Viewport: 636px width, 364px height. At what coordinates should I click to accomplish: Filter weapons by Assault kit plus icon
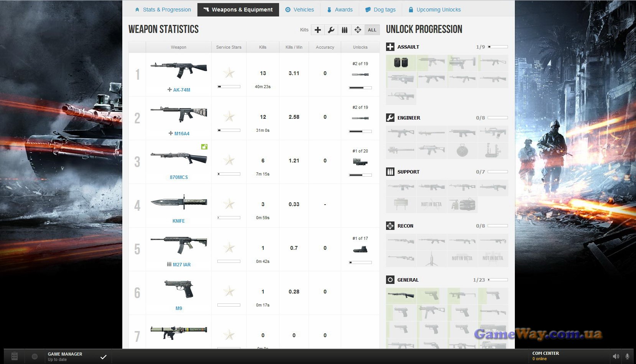pos(318,30)
